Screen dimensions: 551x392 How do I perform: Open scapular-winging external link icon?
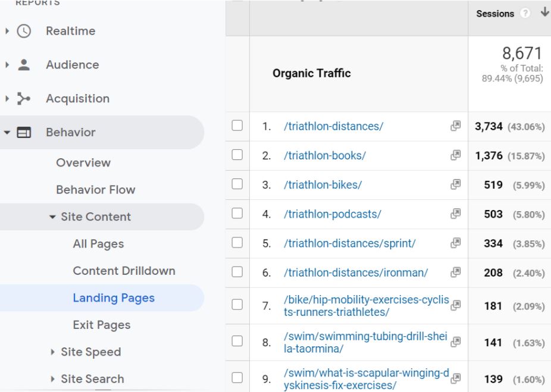(x=455, y=378)
